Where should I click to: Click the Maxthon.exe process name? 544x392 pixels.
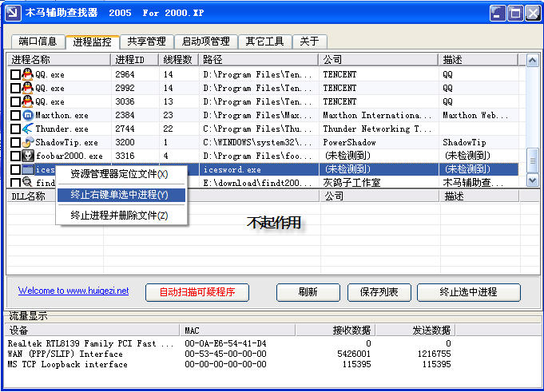(x=62, y=116)
